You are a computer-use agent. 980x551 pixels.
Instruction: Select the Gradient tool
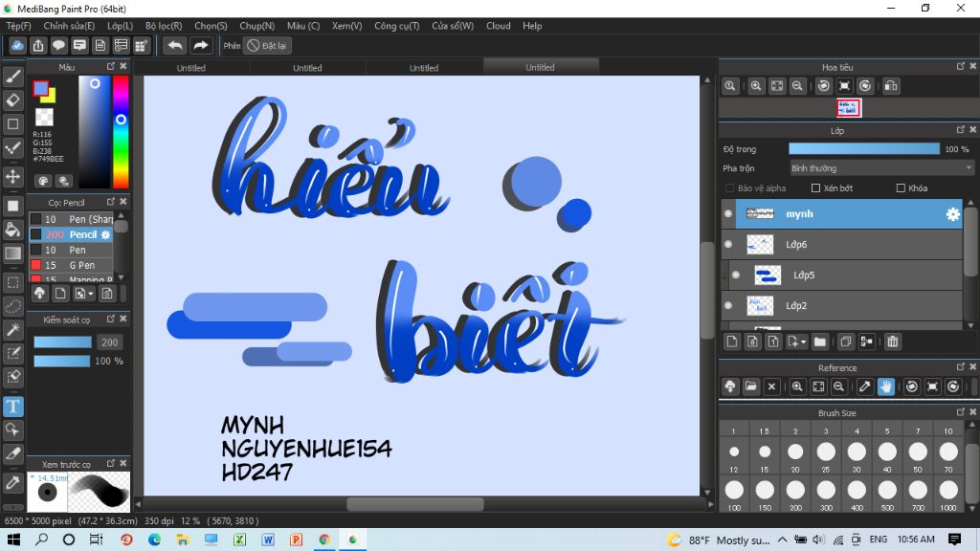point(13,253)
